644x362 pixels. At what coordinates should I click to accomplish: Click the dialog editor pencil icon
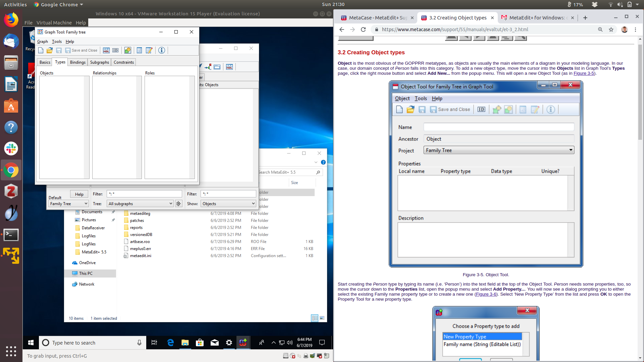coord(149,50)
